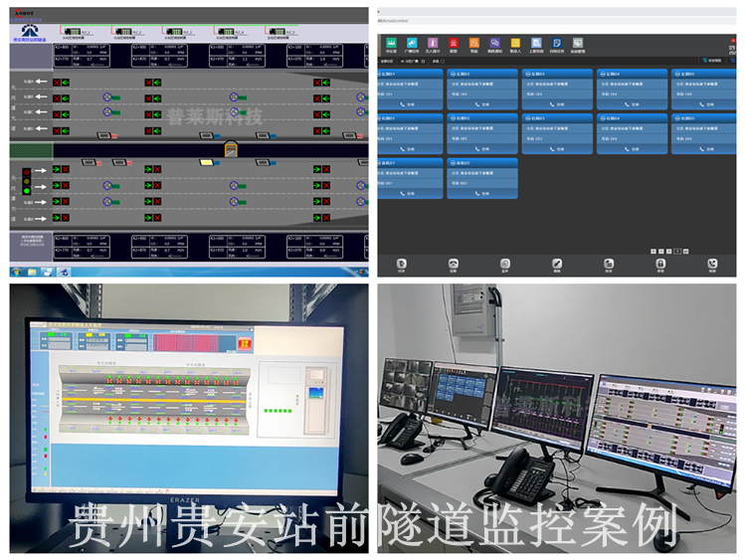746x560 pixels.
Task: Open the gray monitor system management icon
Action: click(x=578, y=44)
